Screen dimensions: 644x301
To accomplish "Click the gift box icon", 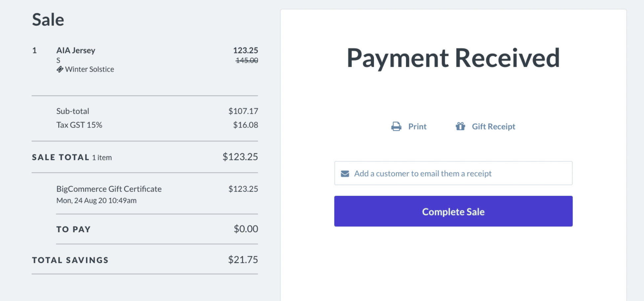I will tap(460, 126).
